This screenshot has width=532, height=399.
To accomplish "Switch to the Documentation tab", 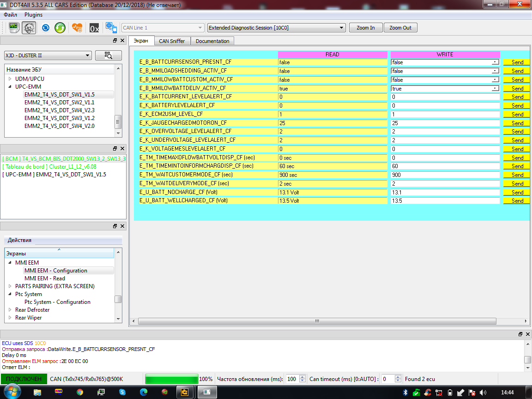I will [x=212, y=41].
